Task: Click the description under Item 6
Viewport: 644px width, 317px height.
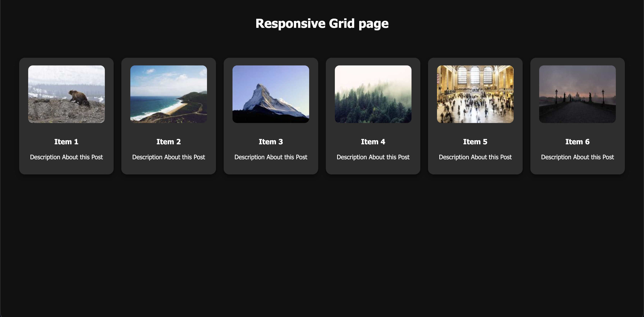Action: 577,157
